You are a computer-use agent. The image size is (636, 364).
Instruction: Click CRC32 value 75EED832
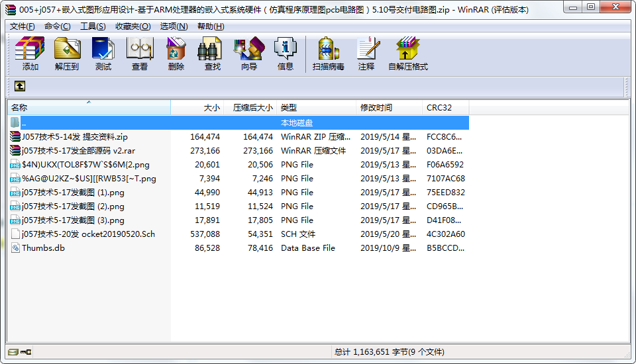tap(445, 192)
